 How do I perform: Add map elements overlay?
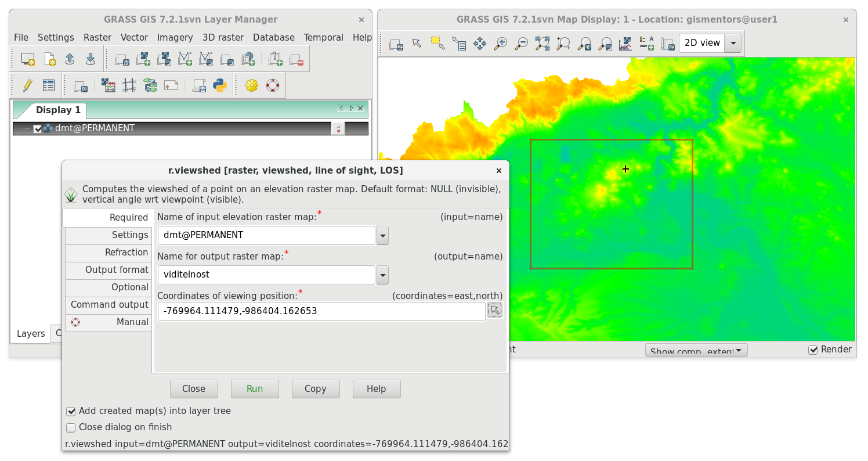pyautogui.click(x=646, y=44)
